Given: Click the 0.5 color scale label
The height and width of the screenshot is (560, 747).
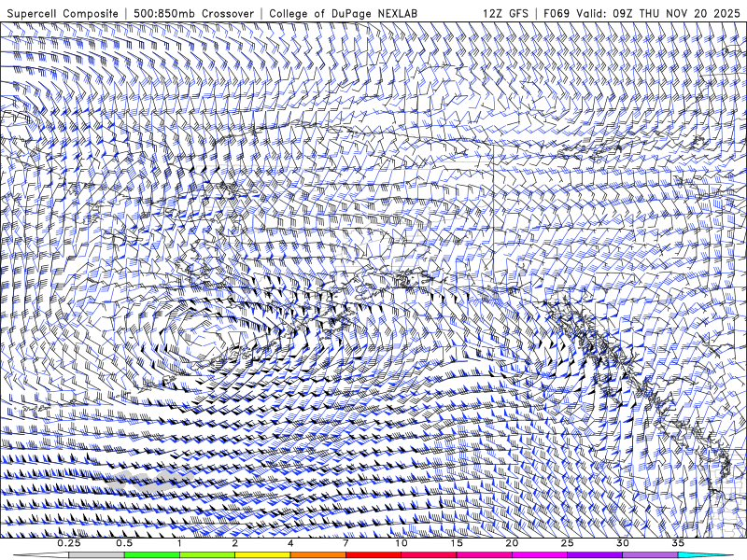Looking at the screenshot, I should [x=124, y=543].
